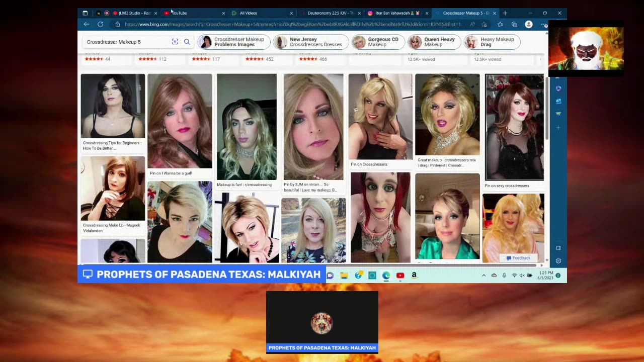Open Outlook icon in Edge sidebar
Viewport: 644px width, 362px height.
coord(558,101)
